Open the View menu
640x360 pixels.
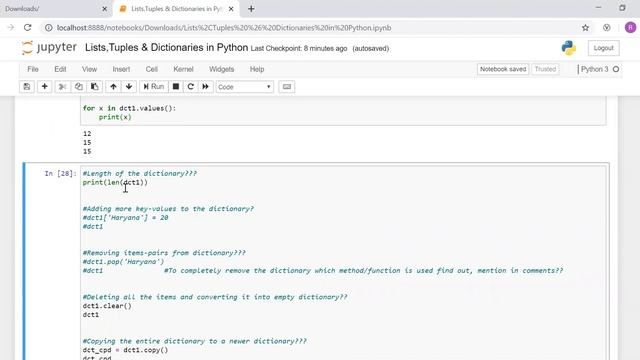click(x=89, y=69)
